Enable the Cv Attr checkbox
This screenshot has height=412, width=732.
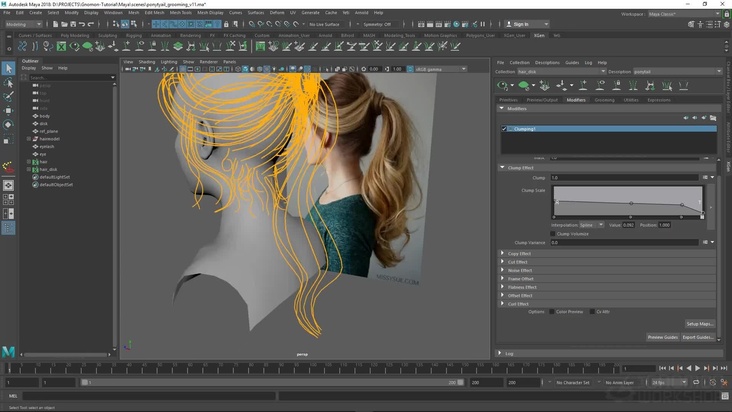point(592,312)
